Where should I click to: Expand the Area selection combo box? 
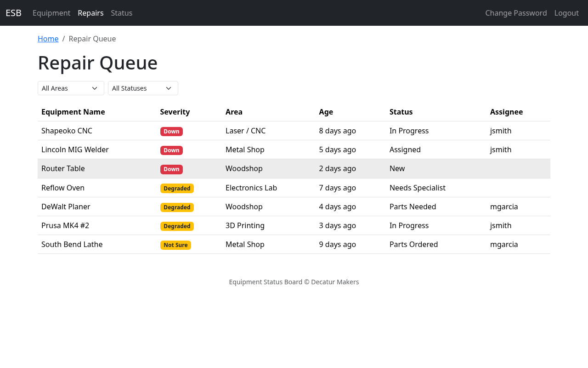pyautogui.click(x=71, y=88)
